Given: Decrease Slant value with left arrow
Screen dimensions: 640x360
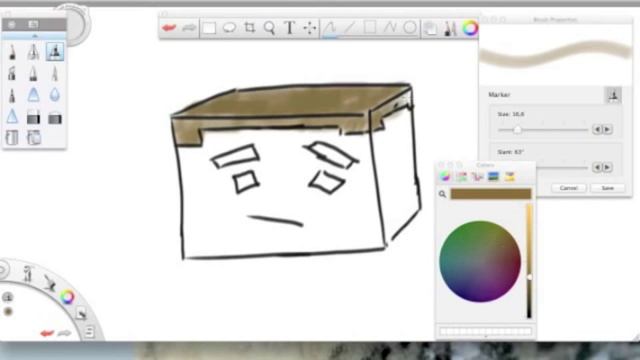Looking at the screenshot, I should point(597,167).
